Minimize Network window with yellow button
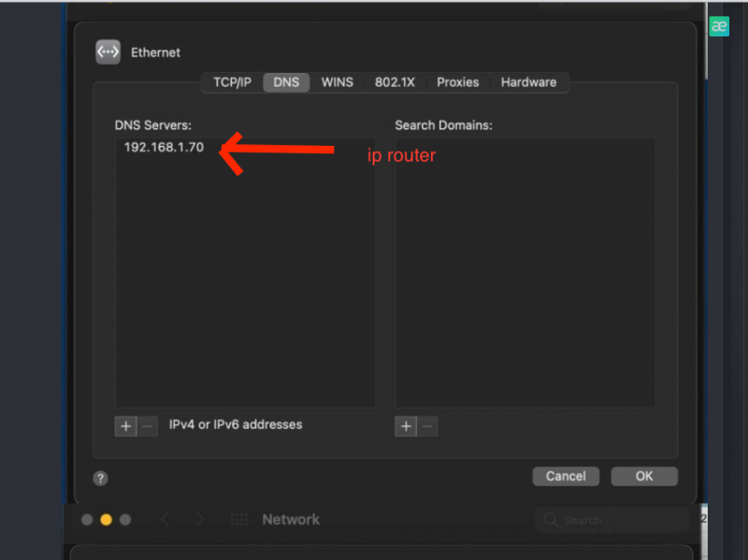The image size is (748, 560). click(106, 520)
